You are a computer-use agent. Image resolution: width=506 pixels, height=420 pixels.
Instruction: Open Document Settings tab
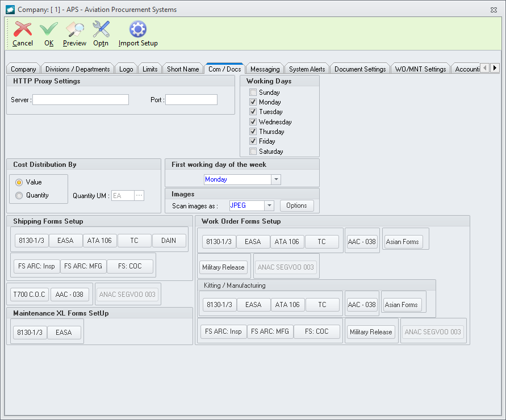click(x=360, y=69)
